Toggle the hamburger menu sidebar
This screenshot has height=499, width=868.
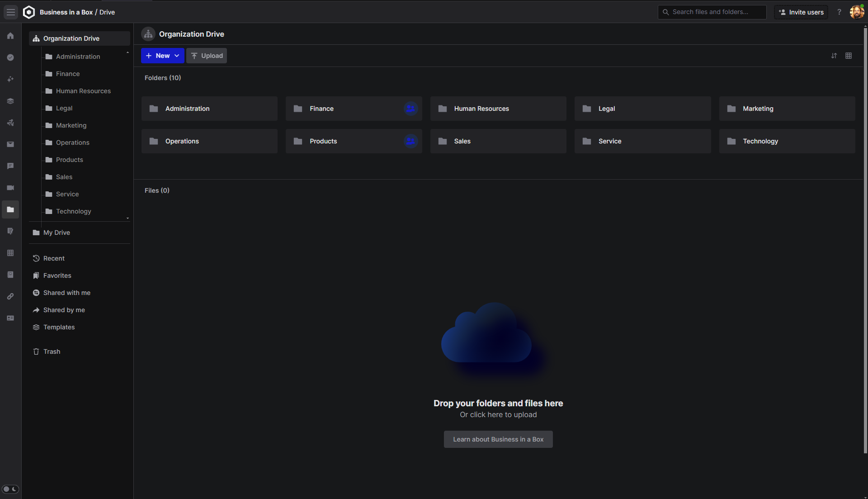click(11, 12)
